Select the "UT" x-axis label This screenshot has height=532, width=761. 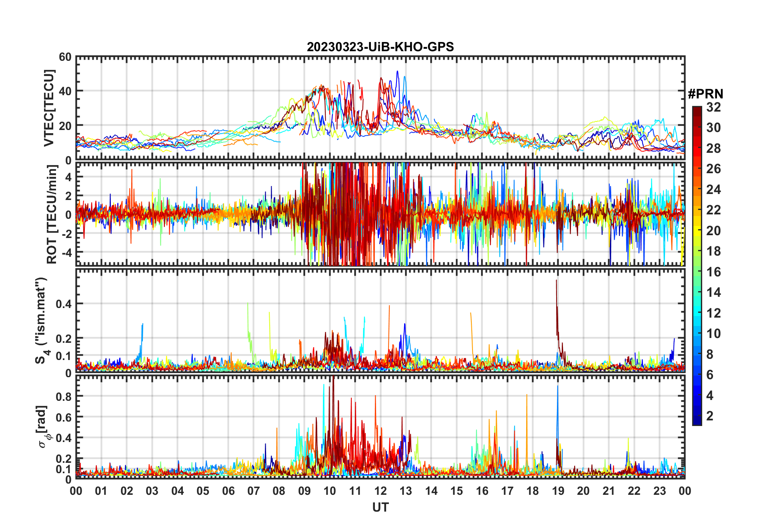pyautogui.click(x=380, y=508)
